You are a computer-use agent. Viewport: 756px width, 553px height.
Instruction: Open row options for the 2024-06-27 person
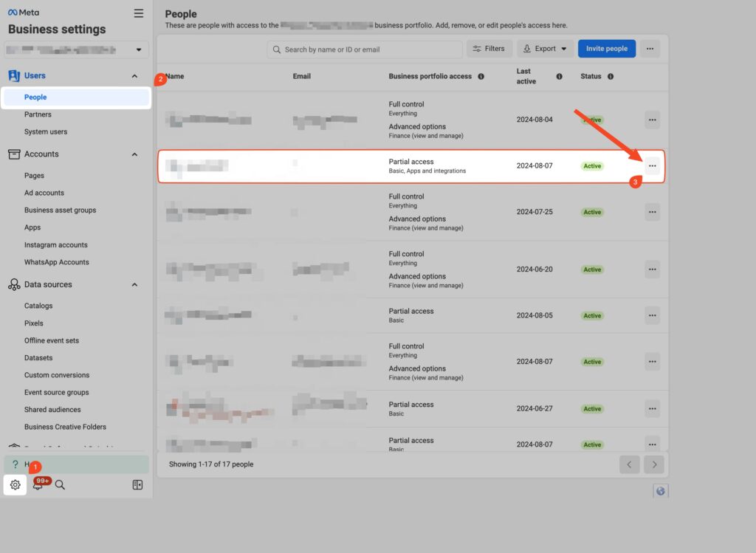coord(653,409)
